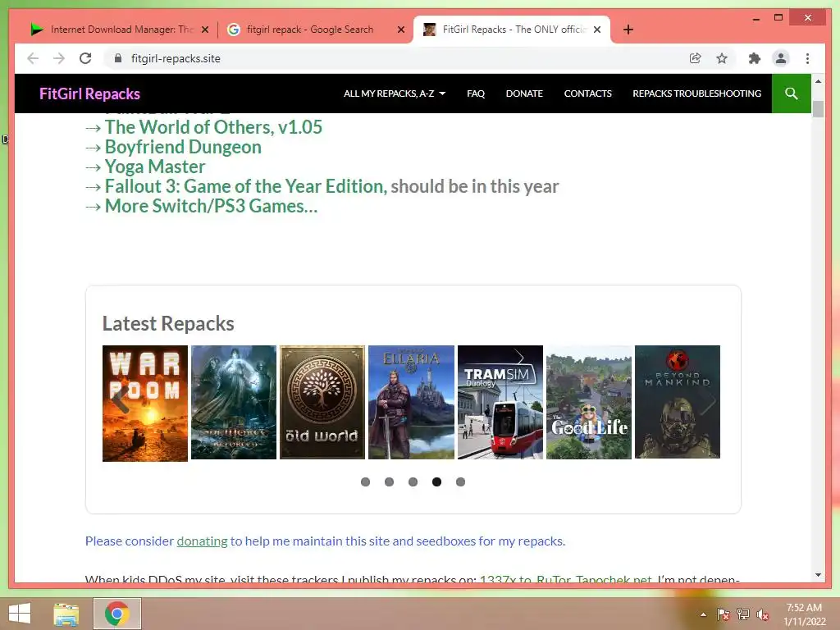This screenshot has height=630, width=840.
Task: Open the Ellaria repack thumbnail
Action: (412, 402)
